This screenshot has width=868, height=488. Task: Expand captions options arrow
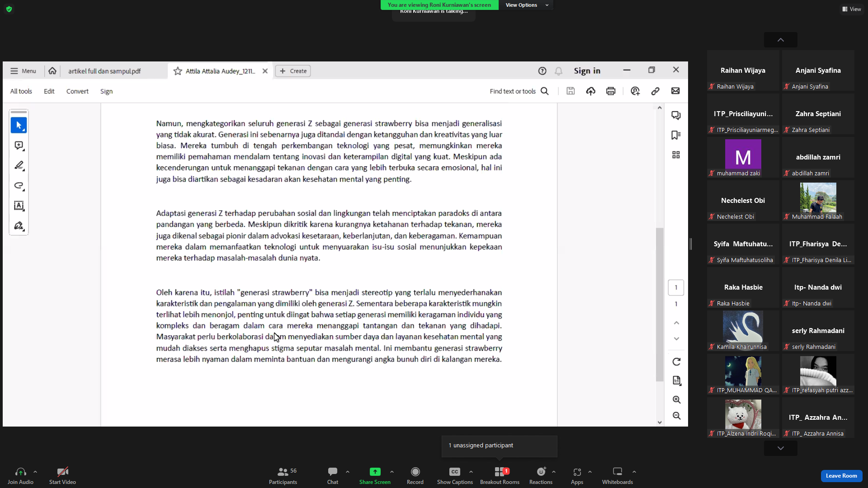click(x=471, y=472)
